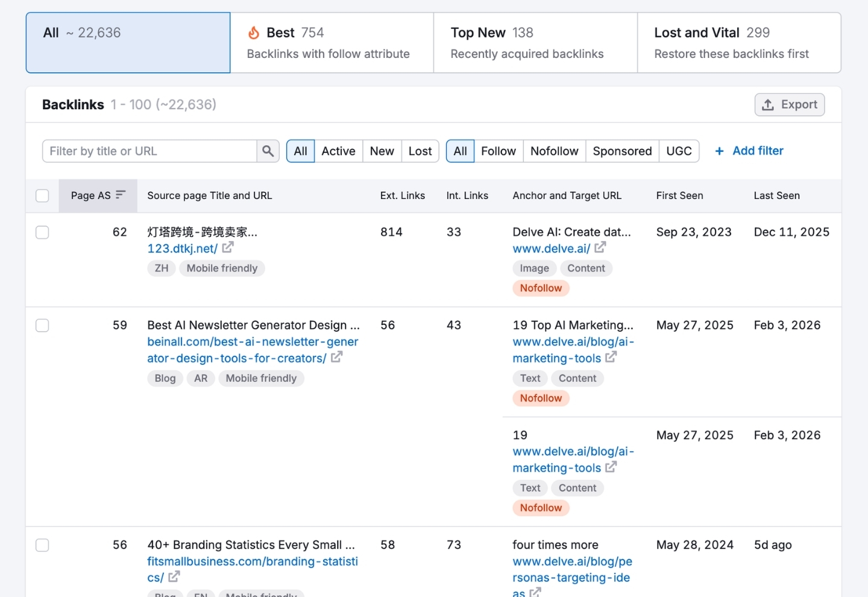Sort by Page AS column header
Image resolution: width=868 pixels, height=597 pixels.
pos(98,195)
